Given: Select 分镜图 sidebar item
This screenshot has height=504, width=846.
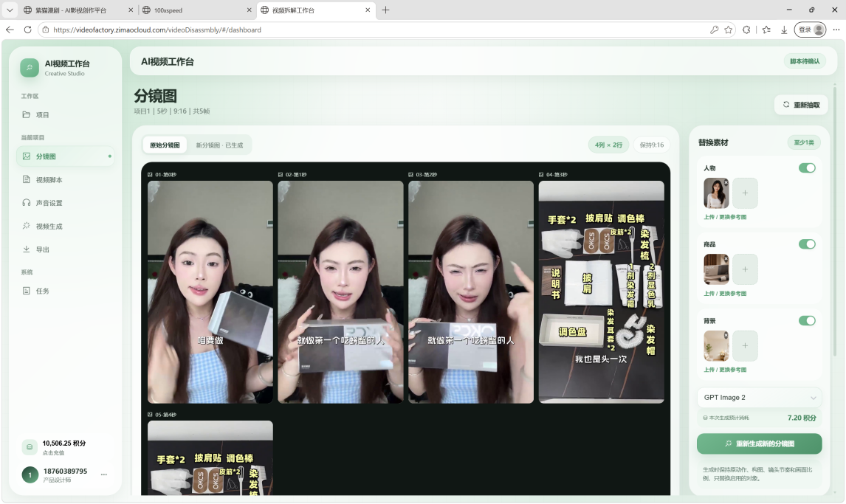Looking at the screenshot, I should coord(65,156).
